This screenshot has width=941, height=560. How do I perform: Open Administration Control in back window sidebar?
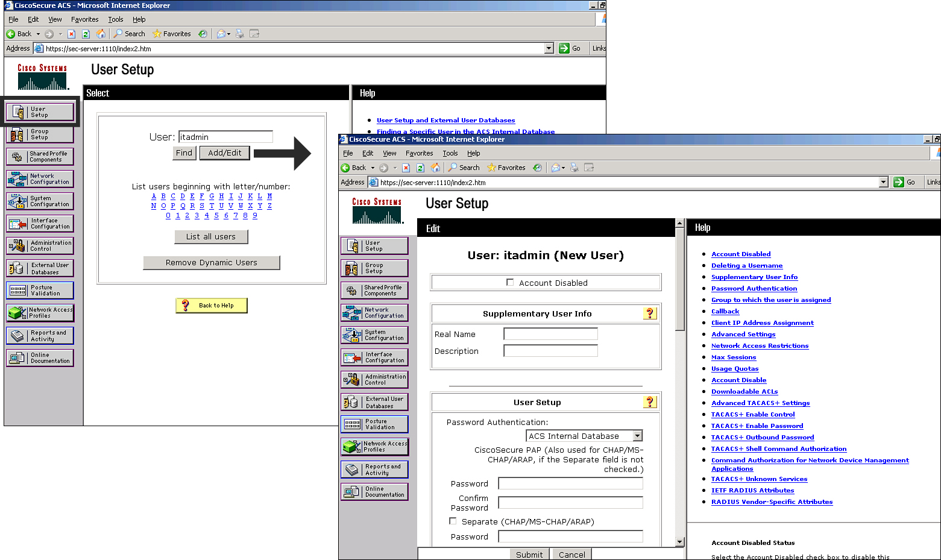click(40, 246)
